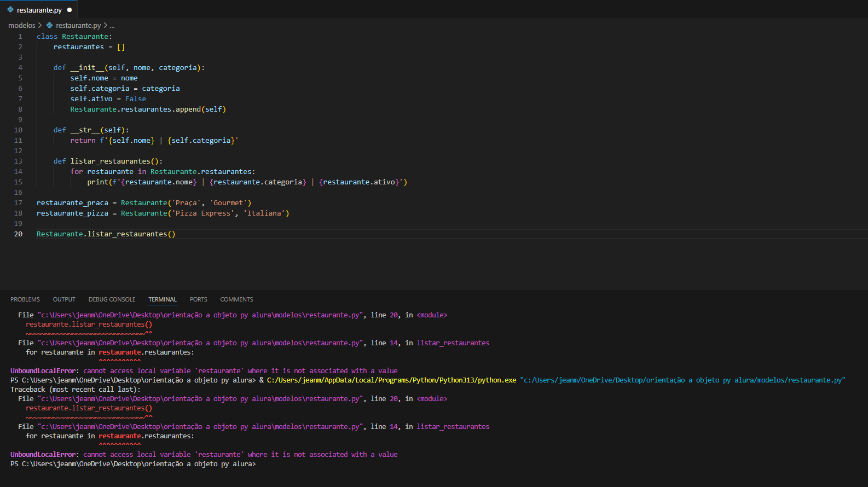
Task: Place cursor on 'class Restaurante:' line
Action: coord(74,37)
